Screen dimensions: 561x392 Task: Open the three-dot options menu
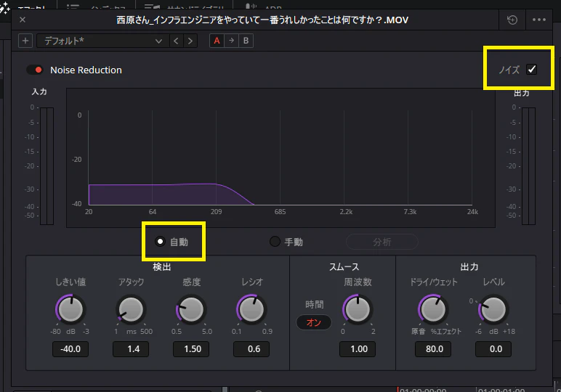click(x=538, y=20)
